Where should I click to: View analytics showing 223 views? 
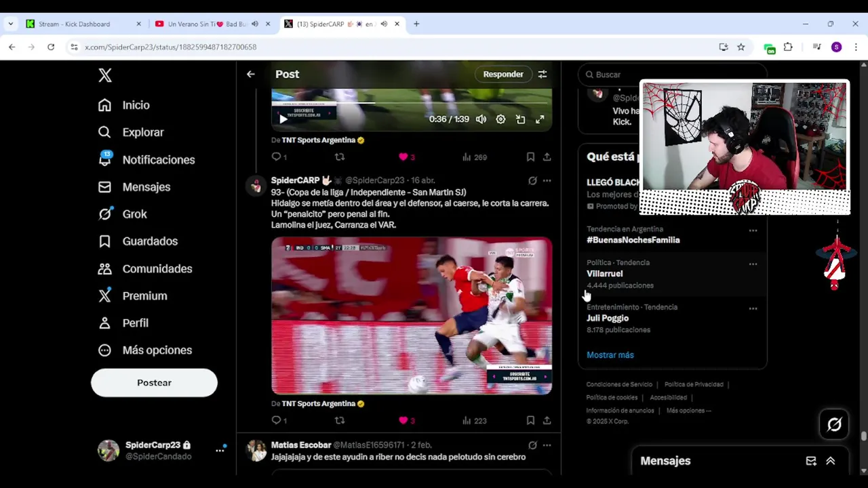(474, 420)
